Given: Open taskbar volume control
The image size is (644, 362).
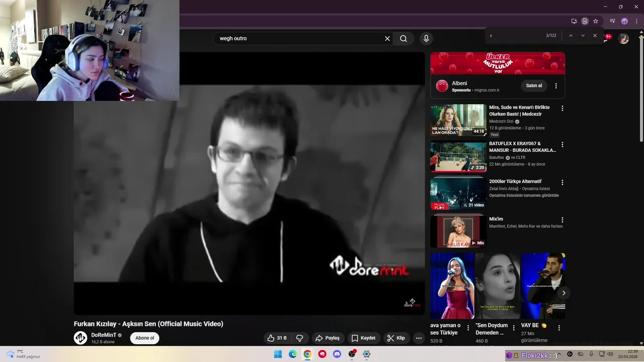Looking at the screenshot, I should point(610,354).
